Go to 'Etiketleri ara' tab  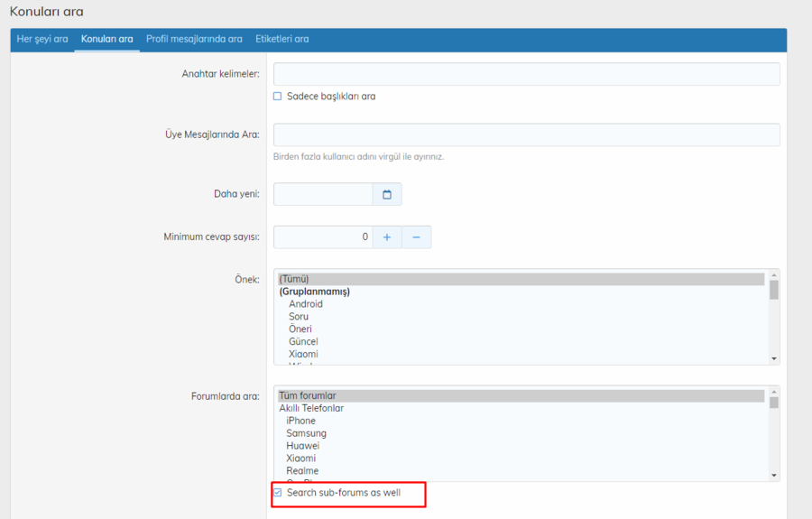[x=281, y=39]
